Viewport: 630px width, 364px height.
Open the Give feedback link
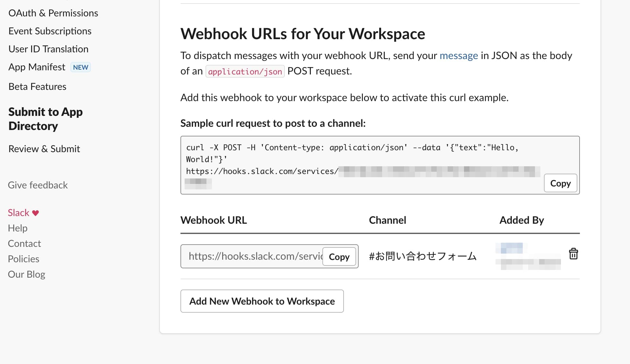point(38,185)
